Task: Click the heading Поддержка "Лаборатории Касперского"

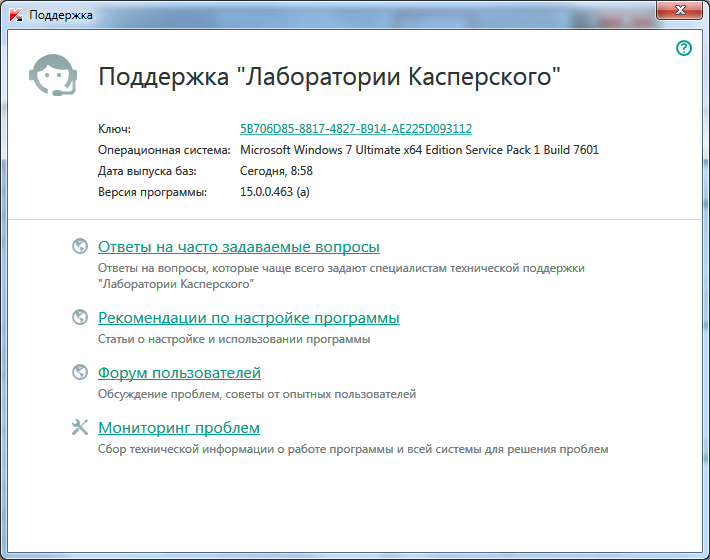Action: [329, 77]
